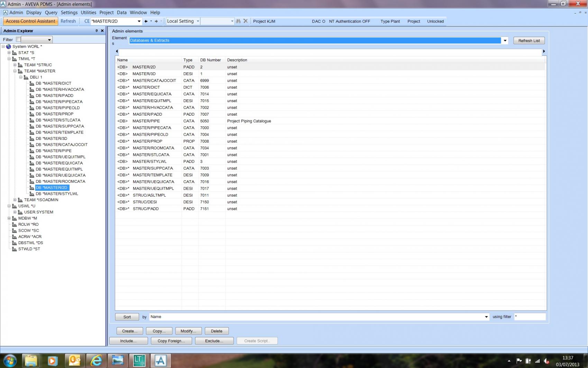Open the Local Setting dropdown

pyautogui.click(x=198, y=21)
